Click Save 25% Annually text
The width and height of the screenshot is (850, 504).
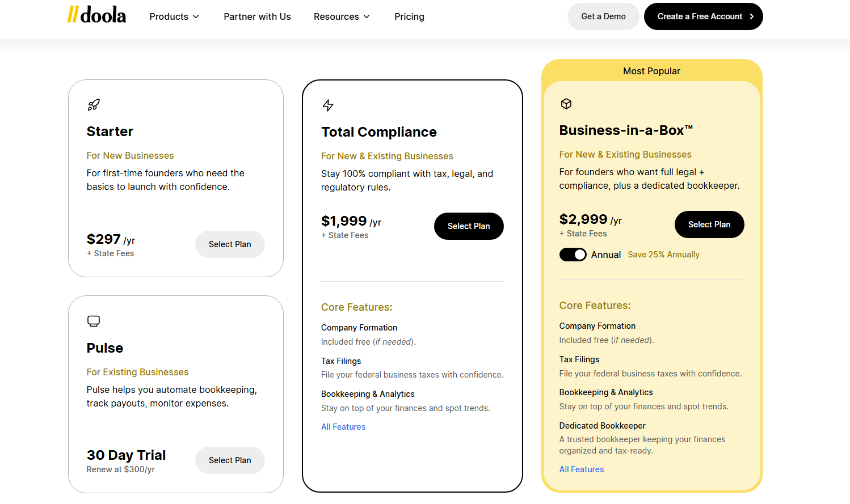[663, 255]
